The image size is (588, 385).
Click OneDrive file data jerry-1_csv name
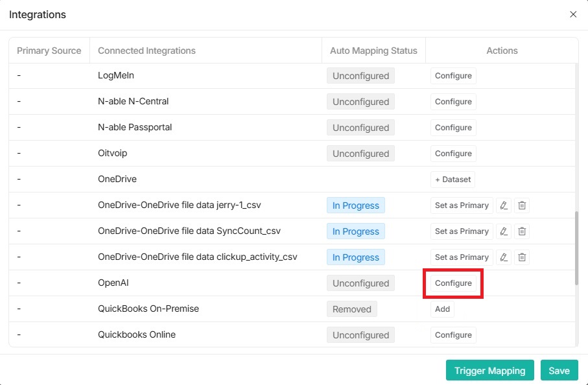[179, 205]
